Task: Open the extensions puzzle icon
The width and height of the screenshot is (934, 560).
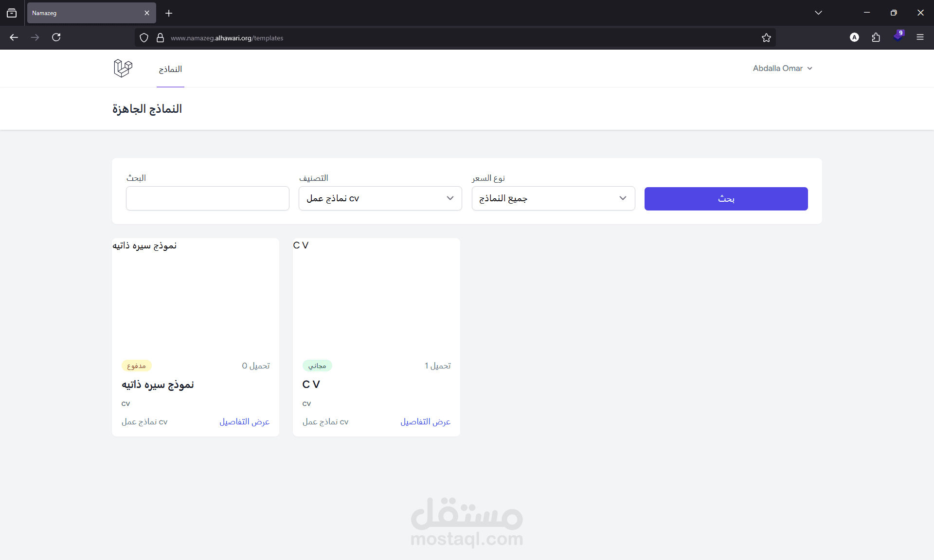Action: point(876,37)
